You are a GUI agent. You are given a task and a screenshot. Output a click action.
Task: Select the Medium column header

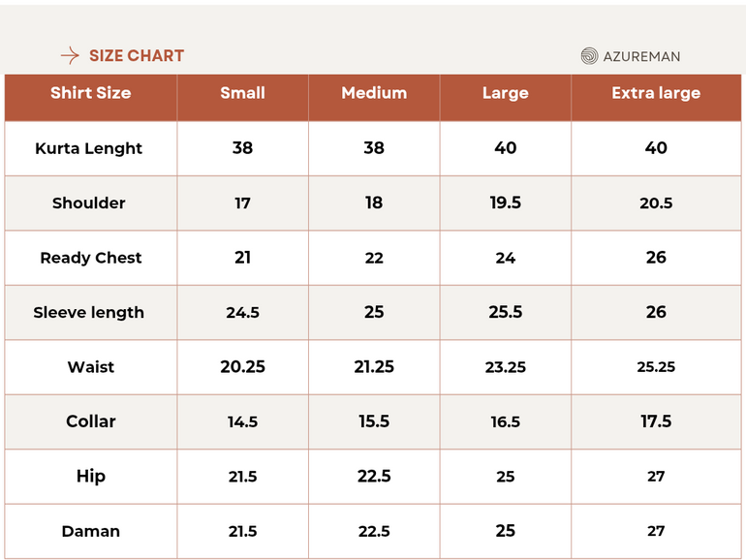click(x=374, y=93)
